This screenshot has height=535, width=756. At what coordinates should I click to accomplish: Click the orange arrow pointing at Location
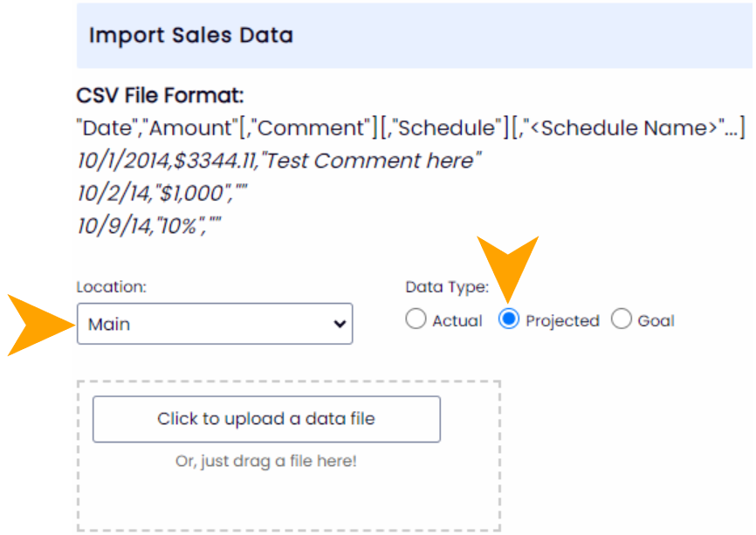coord(39,324)
